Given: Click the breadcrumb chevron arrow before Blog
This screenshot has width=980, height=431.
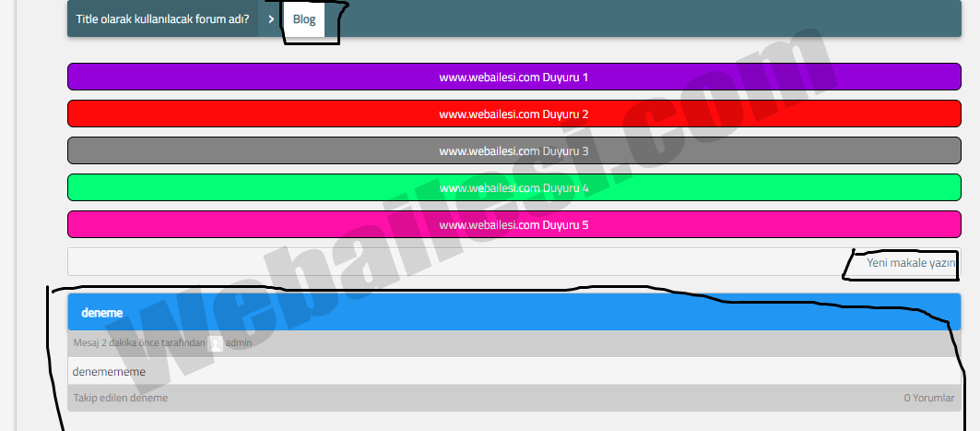Looking at the screenshot, I should [271, 18].
